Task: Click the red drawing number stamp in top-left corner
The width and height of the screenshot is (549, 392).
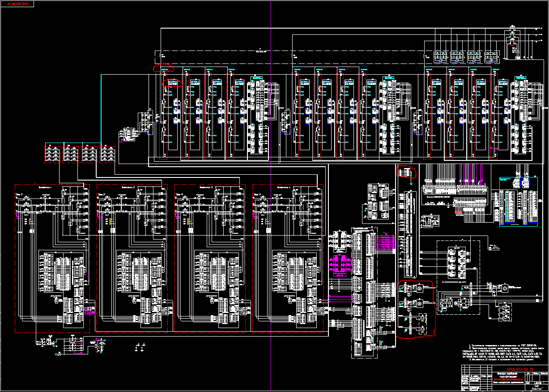Action: [x=18, y=4]
